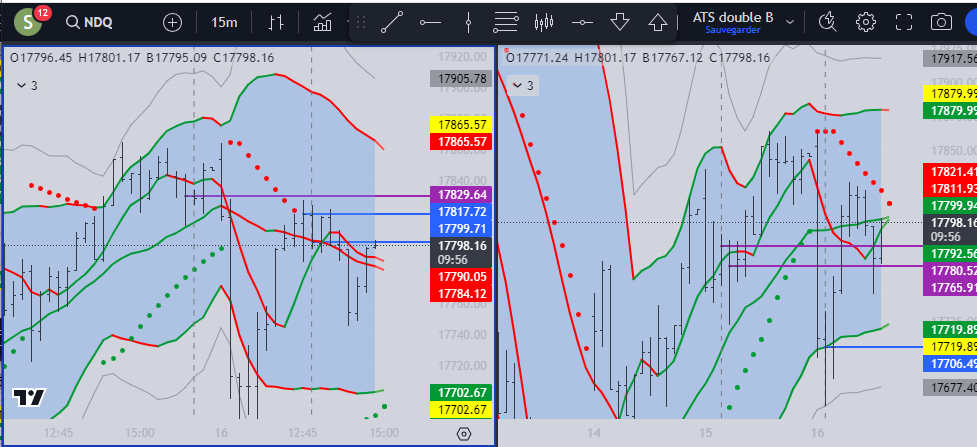This screenshot has width=977, height=447.
Task: Click the yellow 17865.57 price label
Action: pyautogui.click(x=461, y=124)
